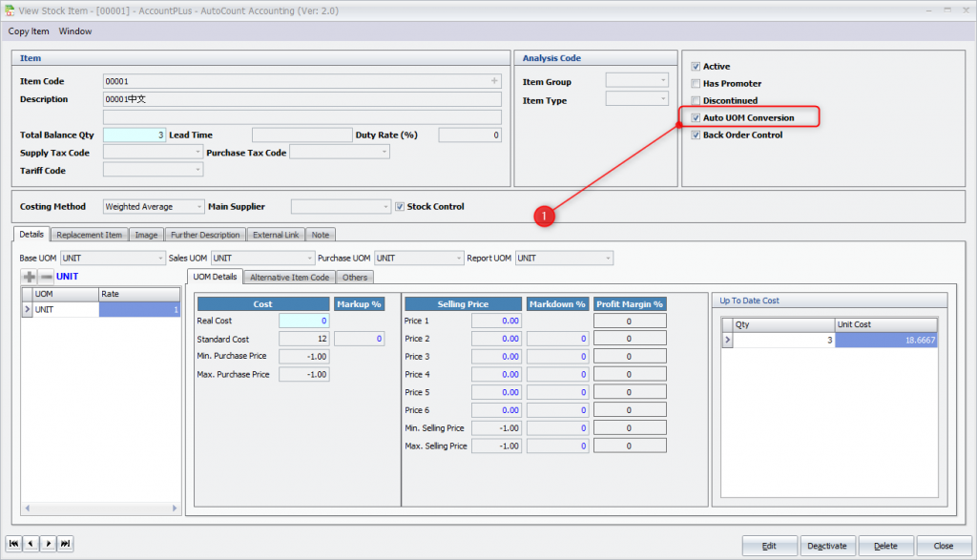Uncheck Back Order Control
The width and height of the screenshot is (977, 560).
696,135
